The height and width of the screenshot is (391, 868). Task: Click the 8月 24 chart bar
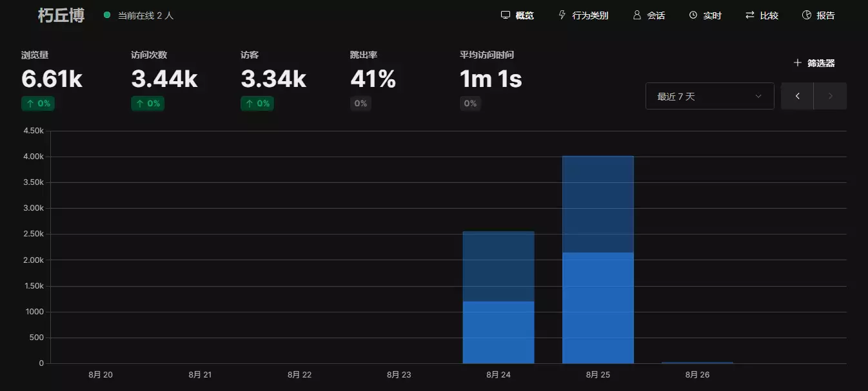[x=498, y=303]
